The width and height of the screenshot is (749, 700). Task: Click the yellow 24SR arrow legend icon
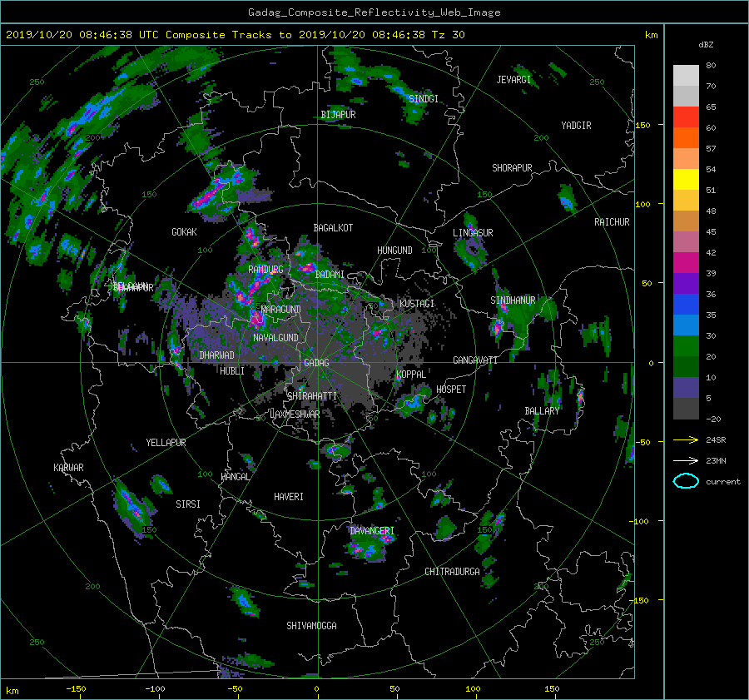pyautogui.click(x=686, y=439)
